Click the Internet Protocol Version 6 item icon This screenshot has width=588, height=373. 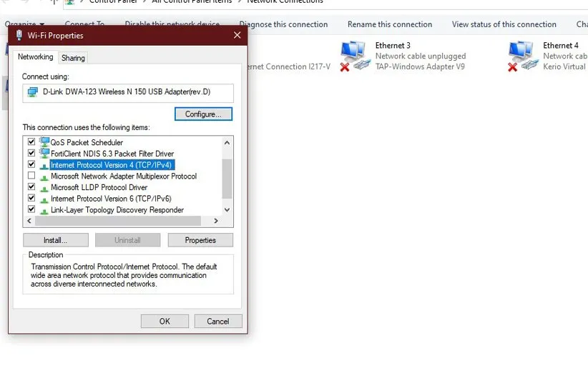pos(44,199)
